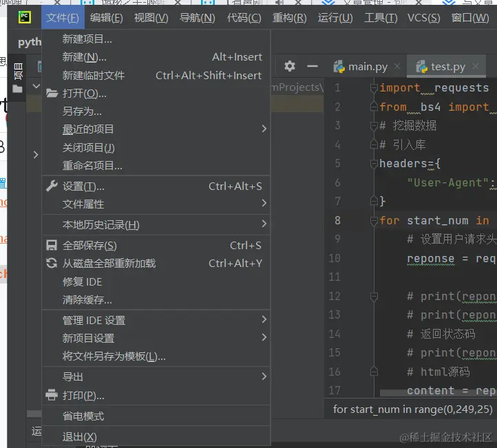Expand the 文件属性 submenu arrow

click(264, 203)
